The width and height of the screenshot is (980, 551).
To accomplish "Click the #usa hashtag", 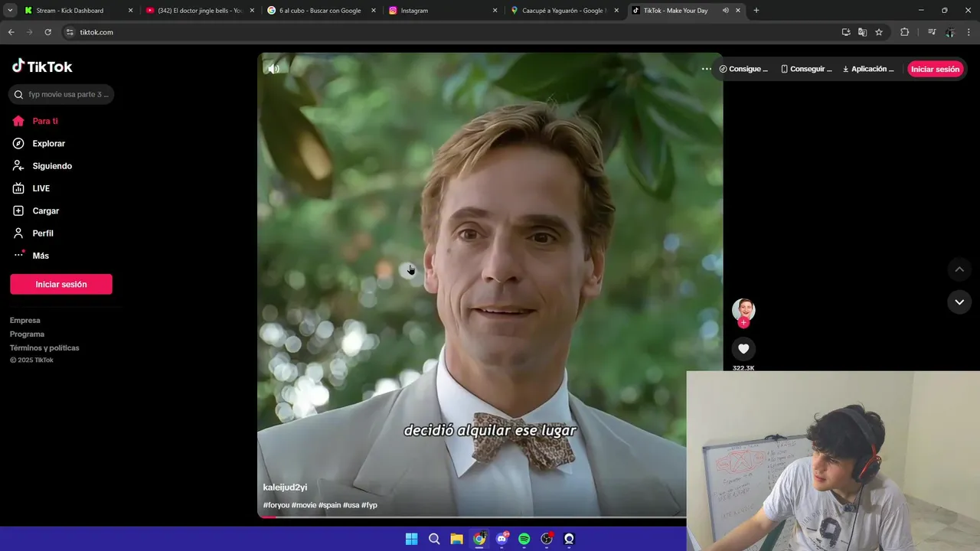I will tap(351, 505).
